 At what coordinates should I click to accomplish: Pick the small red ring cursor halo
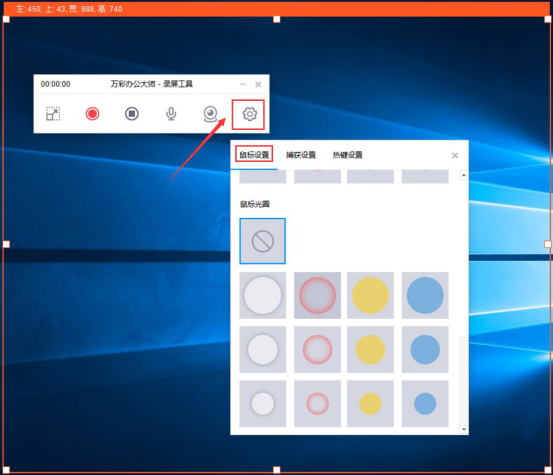pos(317,403)
